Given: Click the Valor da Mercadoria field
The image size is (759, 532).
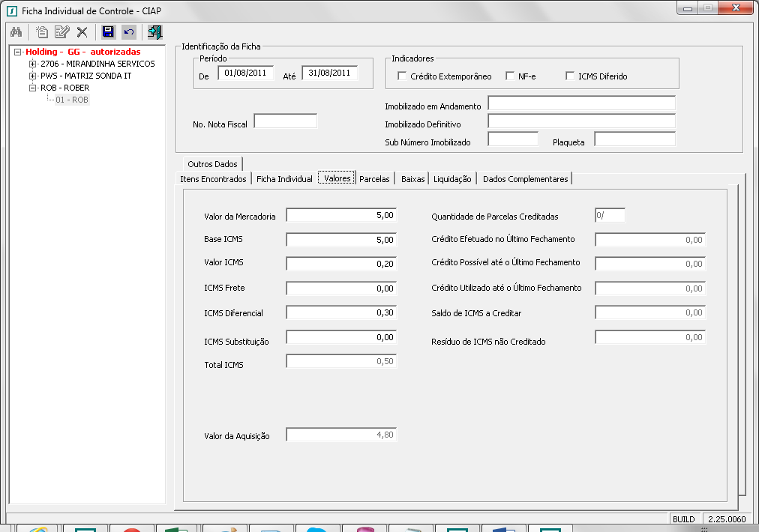Looking at the screenshot, I should coord(341,216).
